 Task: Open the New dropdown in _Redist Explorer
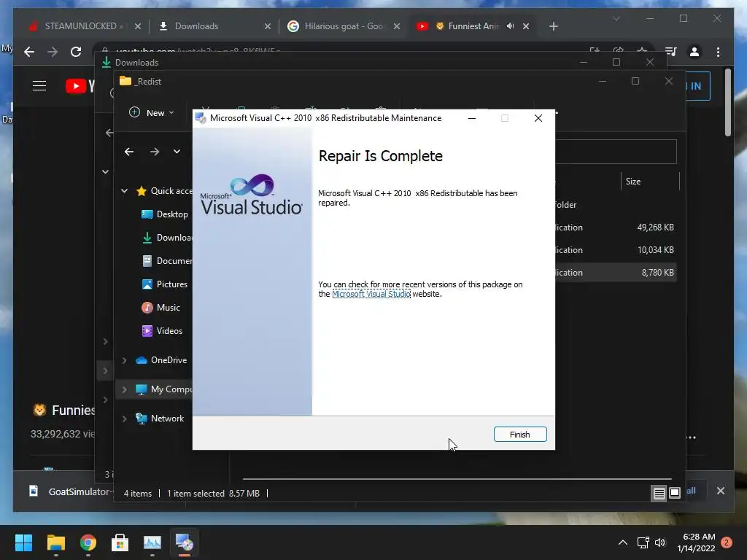tap(152, 113)
